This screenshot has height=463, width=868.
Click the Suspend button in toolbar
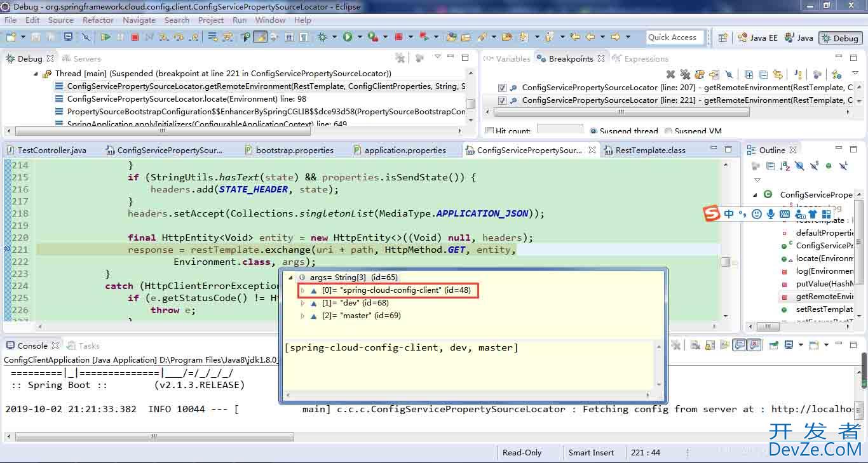point(120,37)
